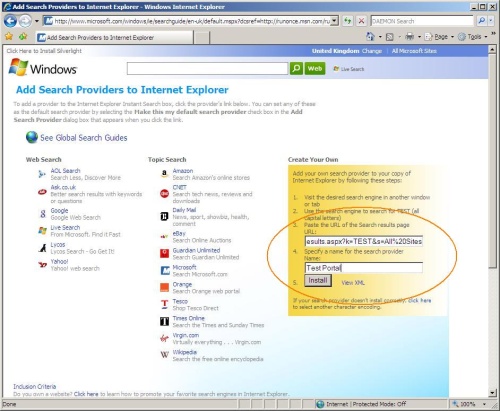Image resolution: width=500 pixels, height=411 pixels.
Task: Click the United Kingdom Change link
Action: (372, 51)
